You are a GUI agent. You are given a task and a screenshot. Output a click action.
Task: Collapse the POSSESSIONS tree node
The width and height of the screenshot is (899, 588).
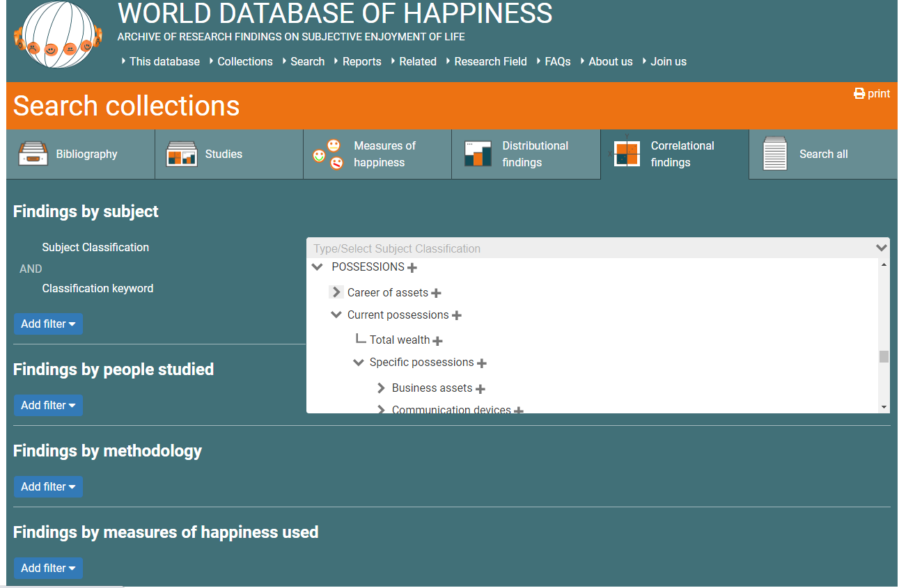pyautogui.click(x=318, y=267)
